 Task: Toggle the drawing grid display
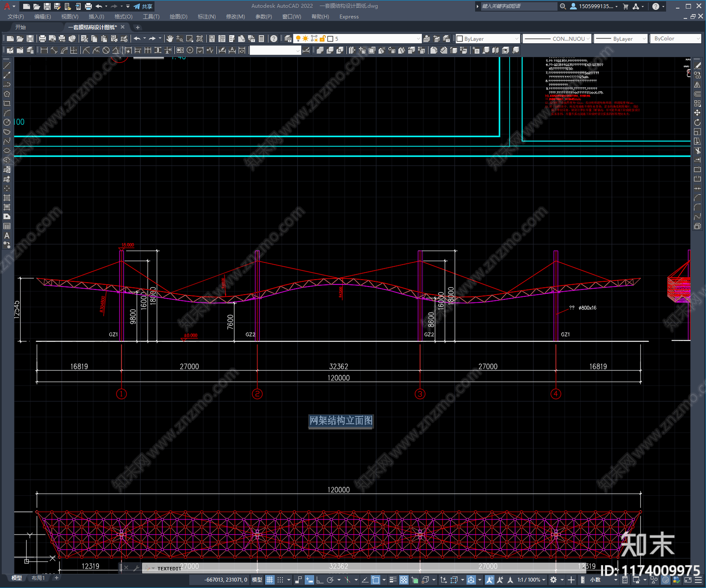(x=270, y=580)
